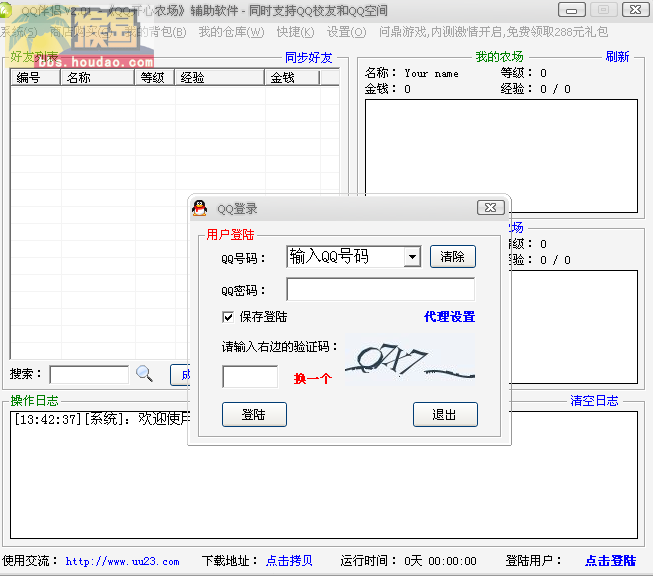653x577 pixels.
Task: Sort by 等级 column header
Action: pos(155,78)
